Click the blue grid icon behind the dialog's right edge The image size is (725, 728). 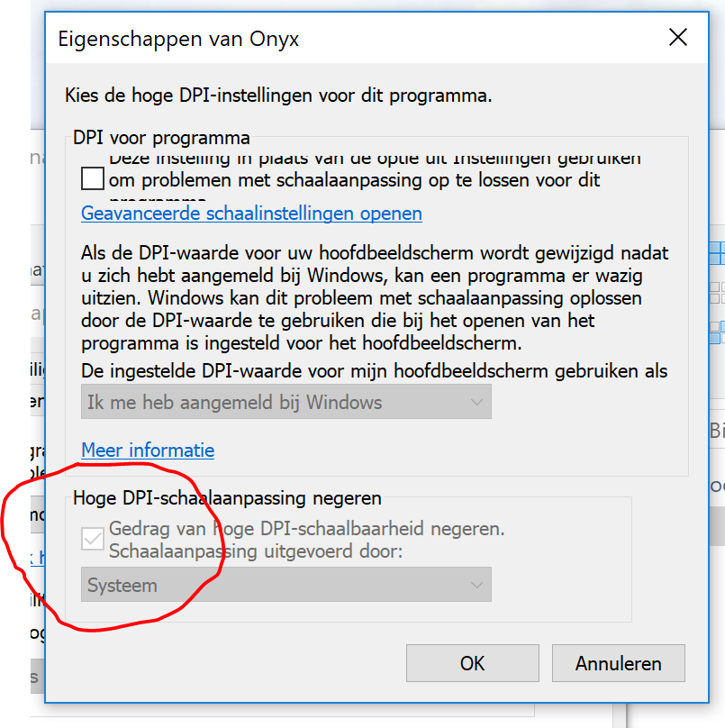point(717,252)
